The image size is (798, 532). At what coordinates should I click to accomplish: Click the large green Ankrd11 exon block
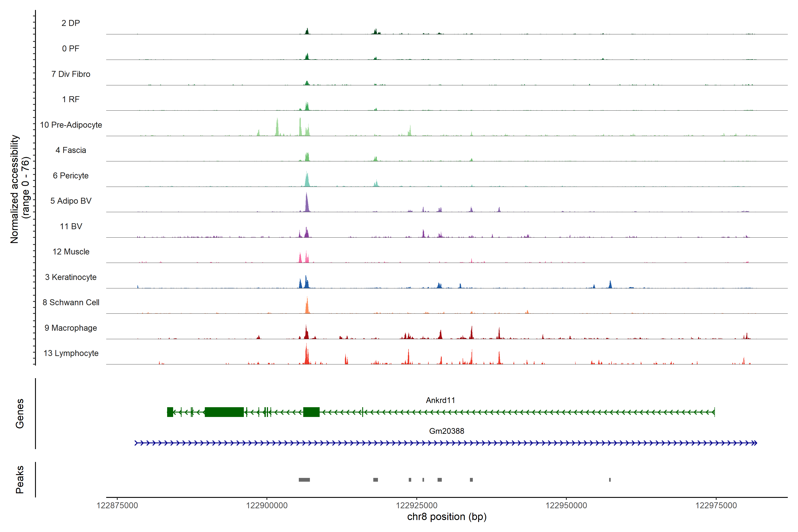[224, 412]
